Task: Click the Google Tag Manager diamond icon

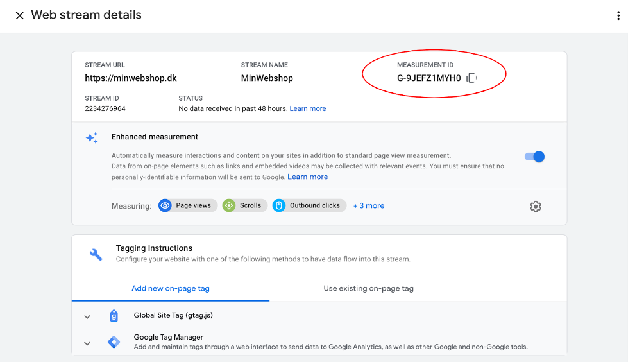Action: [x=114, y=342]
